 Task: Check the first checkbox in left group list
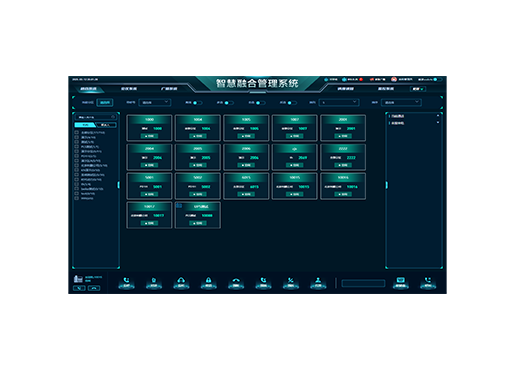tap(77, 132)
